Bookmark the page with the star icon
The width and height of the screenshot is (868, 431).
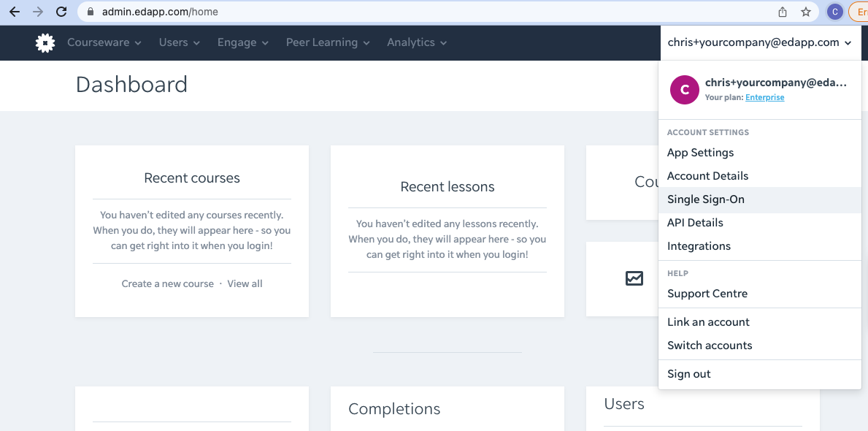806,12
